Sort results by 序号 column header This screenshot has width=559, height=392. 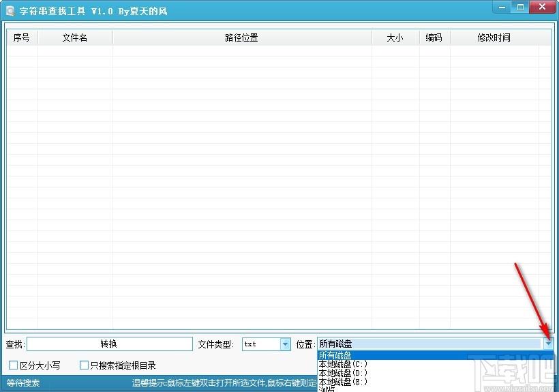click(x=22, y=37)
